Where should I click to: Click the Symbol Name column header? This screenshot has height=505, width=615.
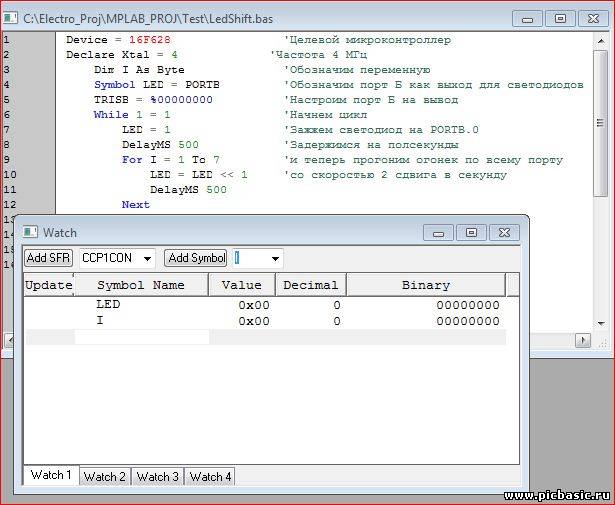tap(141, 285)
